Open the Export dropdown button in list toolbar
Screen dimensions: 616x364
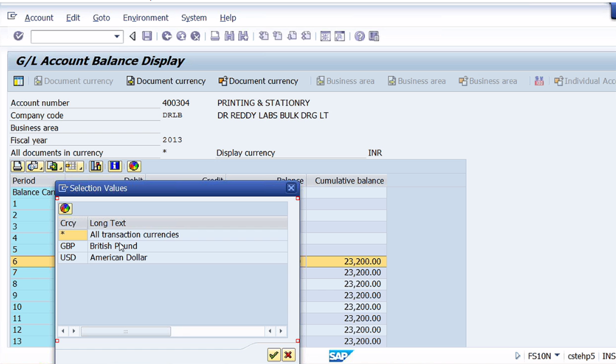54,166
